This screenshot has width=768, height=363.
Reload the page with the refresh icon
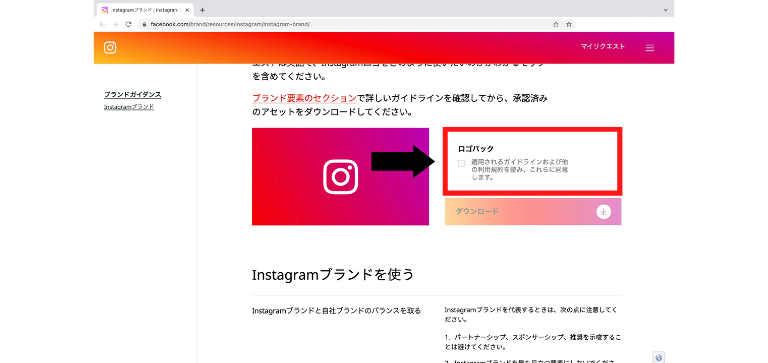click(128, 24)
